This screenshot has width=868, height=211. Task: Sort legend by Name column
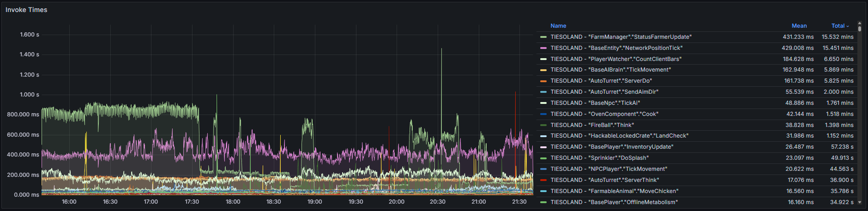tap(558, 26)
